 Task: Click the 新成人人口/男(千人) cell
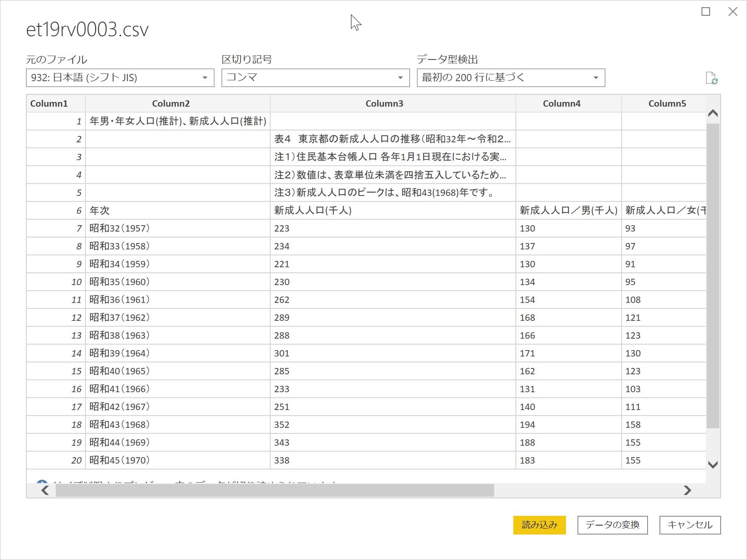coord(569,211)
